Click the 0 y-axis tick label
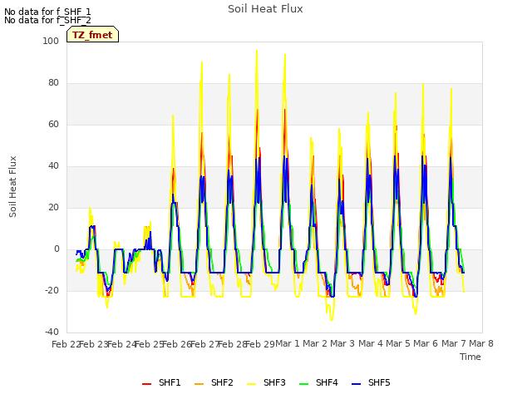The image size is (532, 399). [57, 249]
